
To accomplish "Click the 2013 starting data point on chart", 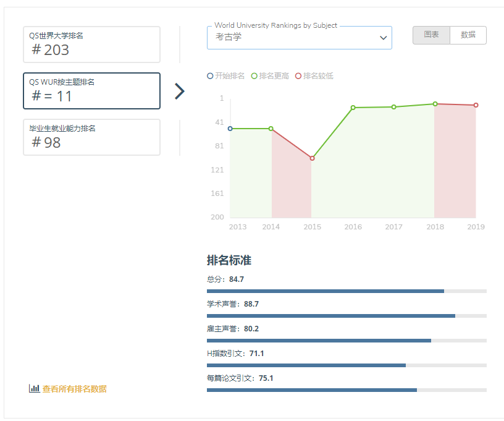I will click(x=230, y=129).
